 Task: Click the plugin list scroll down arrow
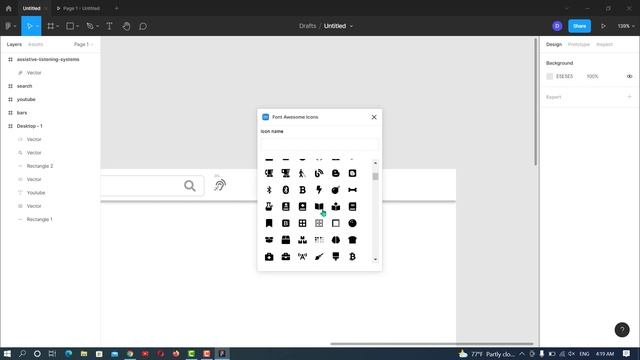(375, 260)
